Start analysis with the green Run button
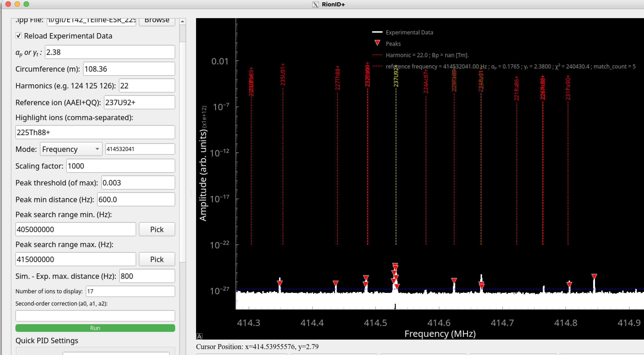 pyautogui.click(x=95, y=328)
